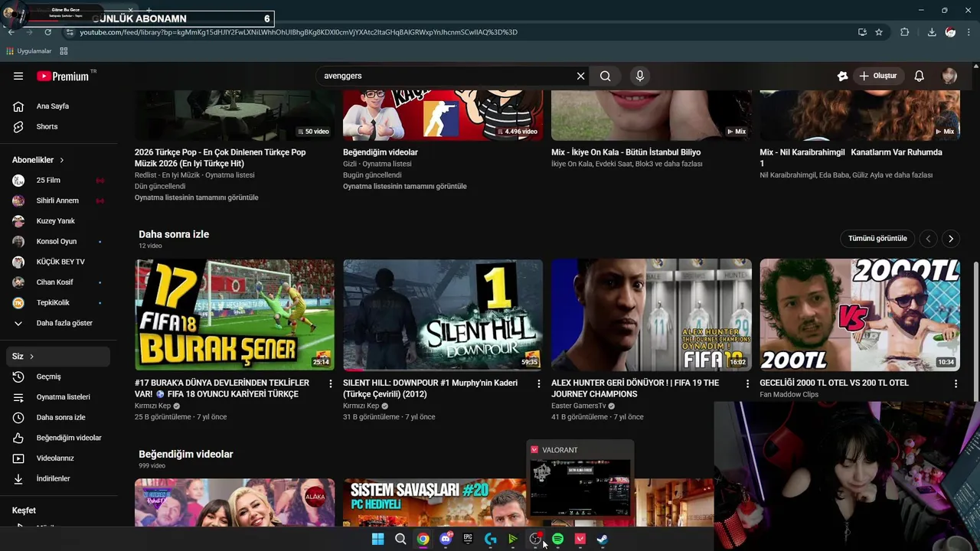Open the browser extensions puzzle icon
The height and width of the screenshot is (551, 980).
coord(904,32)
